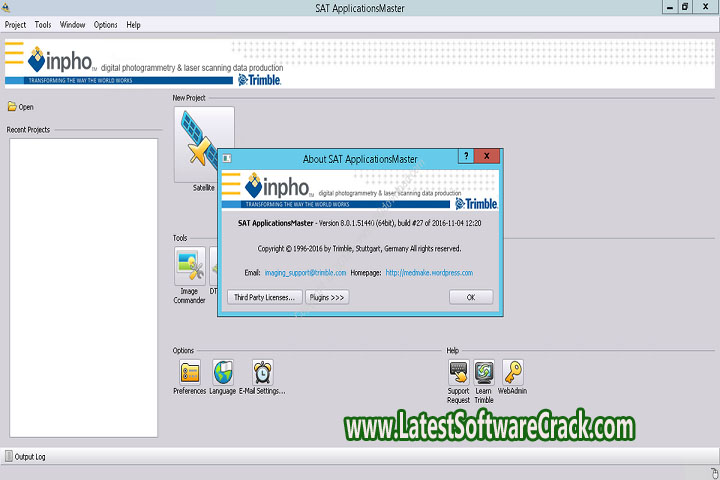Open the Help menu
The height and width of the screenshot is (480, 720).
pyautogui.click(x=133, y=24)
